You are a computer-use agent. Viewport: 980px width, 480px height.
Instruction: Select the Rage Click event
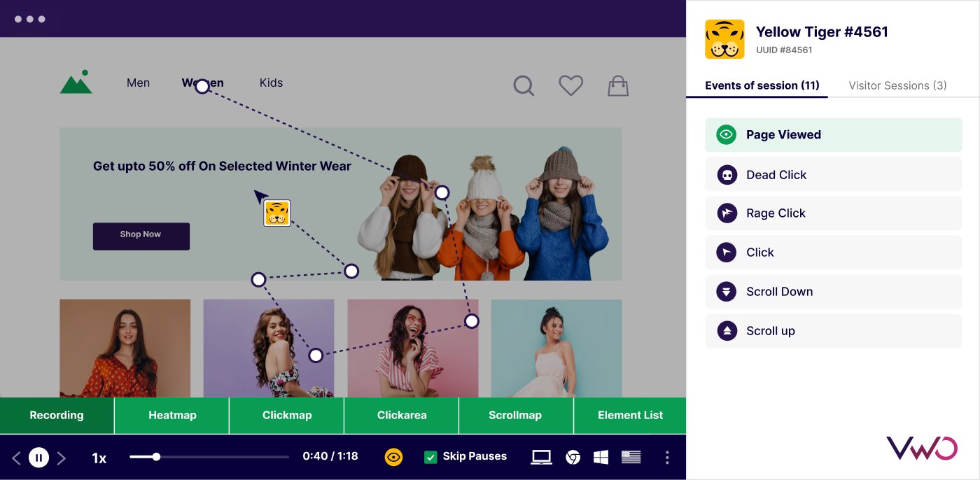(833, 213)
